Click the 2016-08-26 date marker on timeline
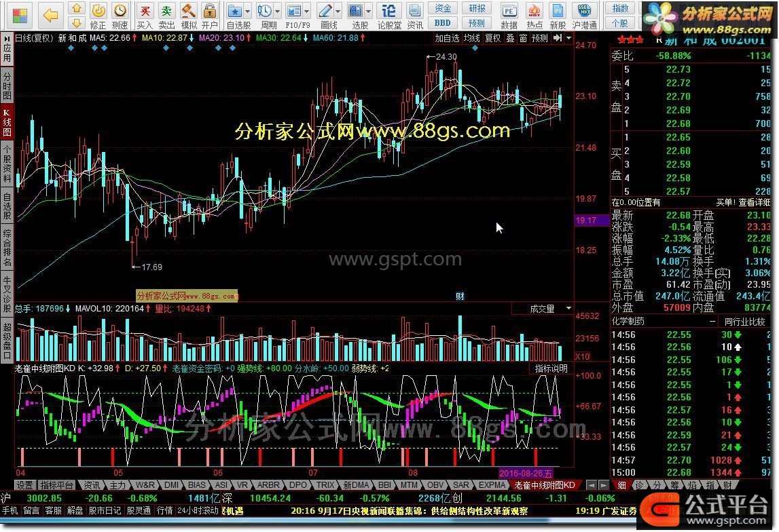Viewport: 779px width, 532px height. click(526, 473)
